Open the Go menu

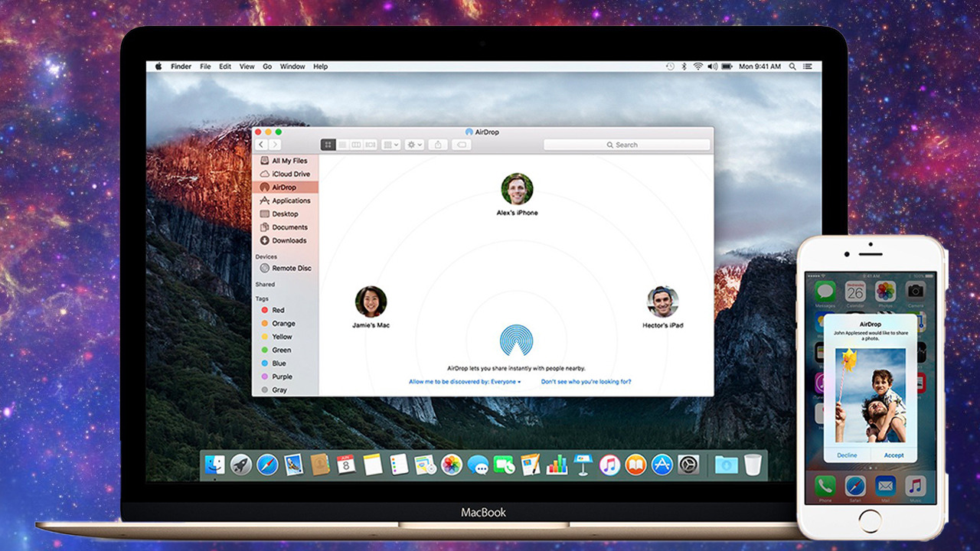(x=267, y=67)
